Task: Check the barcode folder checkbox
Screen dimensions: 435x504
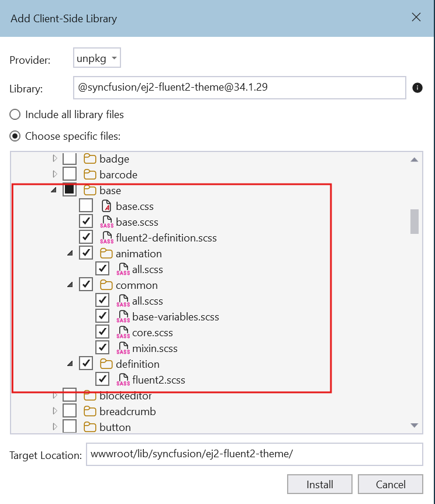Action: pos(70,174)
